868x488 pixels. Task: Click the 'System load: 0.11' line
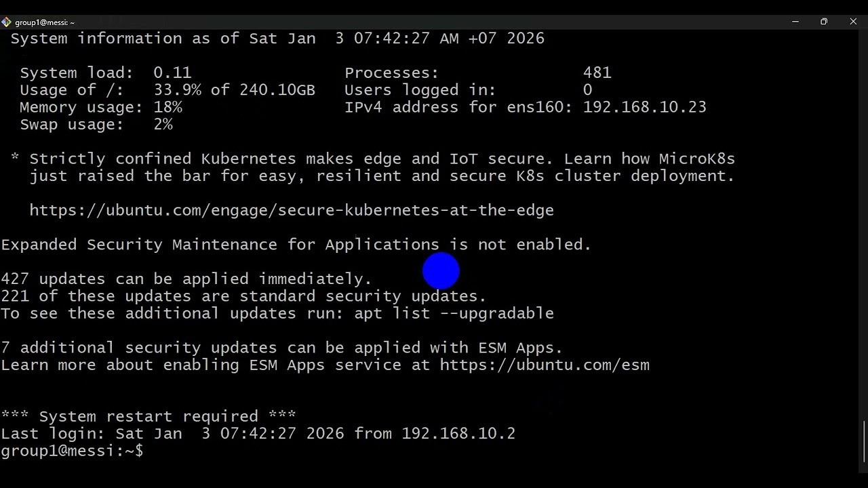[106, 73]
